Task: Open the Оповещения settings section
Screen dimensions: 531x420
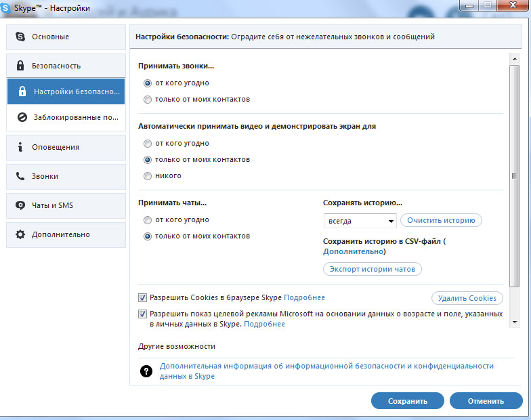Action: tap(66, 148)
